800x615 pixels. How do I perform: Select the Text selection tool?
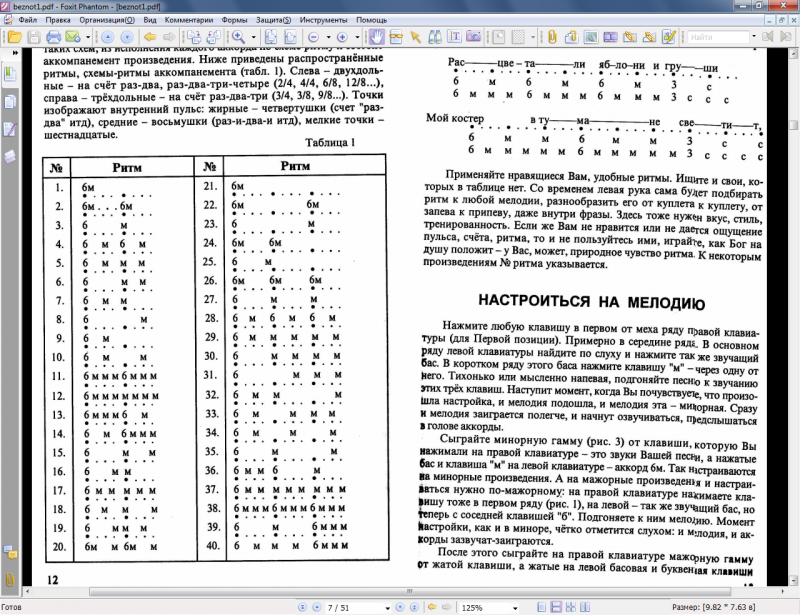click(x=454, y=37)
